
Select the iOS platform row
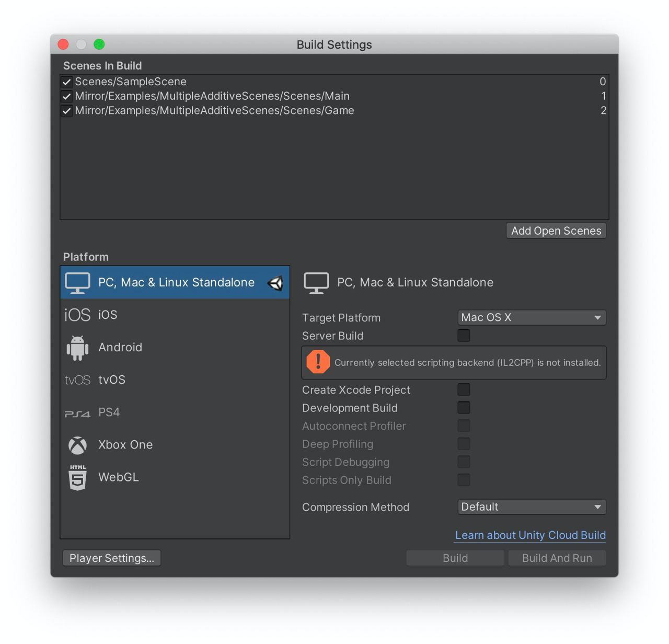pyautogui.click(x=175, y=315)
